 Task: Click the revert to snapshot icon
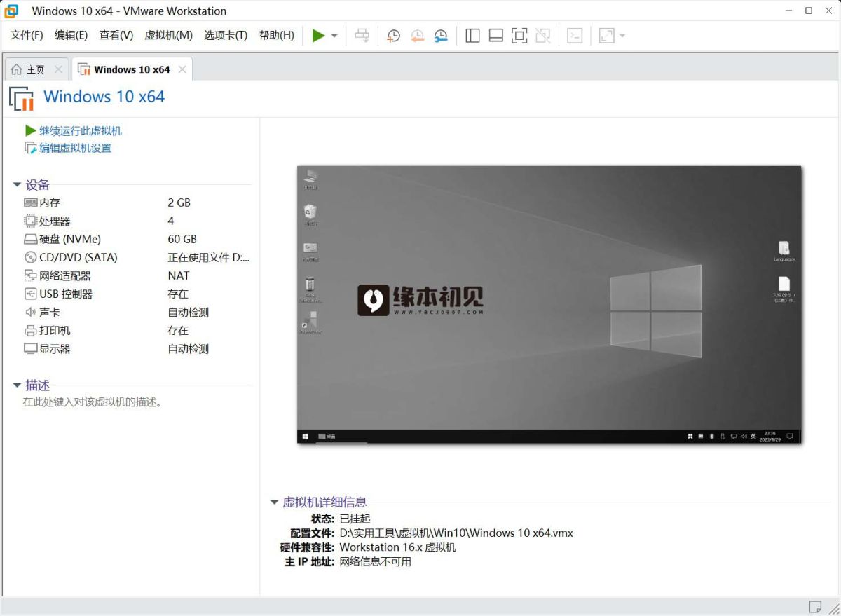tap(417, 36)
